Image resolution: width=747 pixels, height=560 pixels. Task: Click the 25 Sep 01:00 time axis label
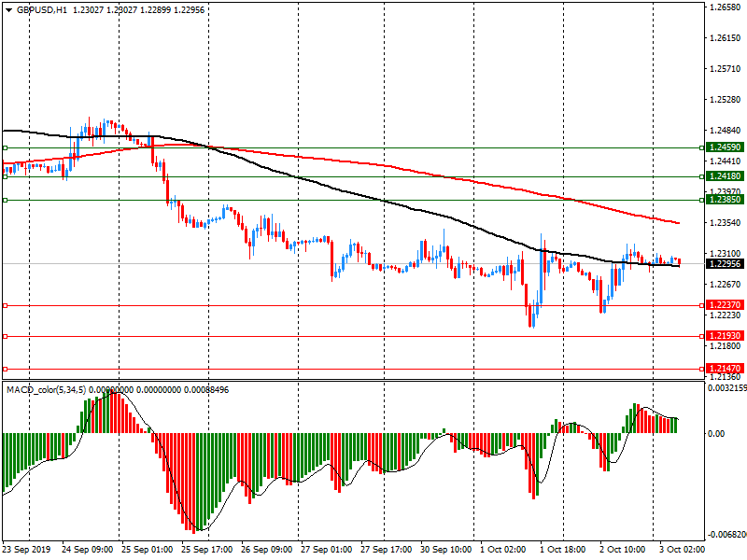coord(148,550)
